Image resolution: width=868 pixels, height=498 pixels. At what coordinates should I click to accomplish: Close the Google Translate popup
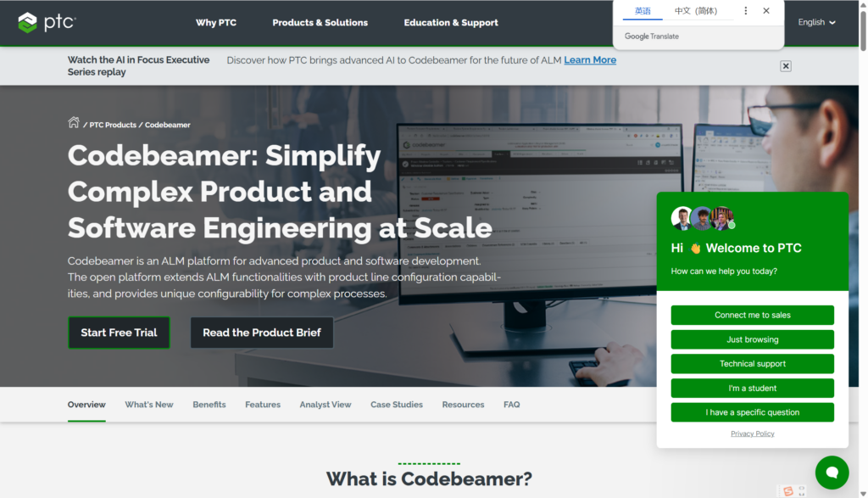point(766,11)
